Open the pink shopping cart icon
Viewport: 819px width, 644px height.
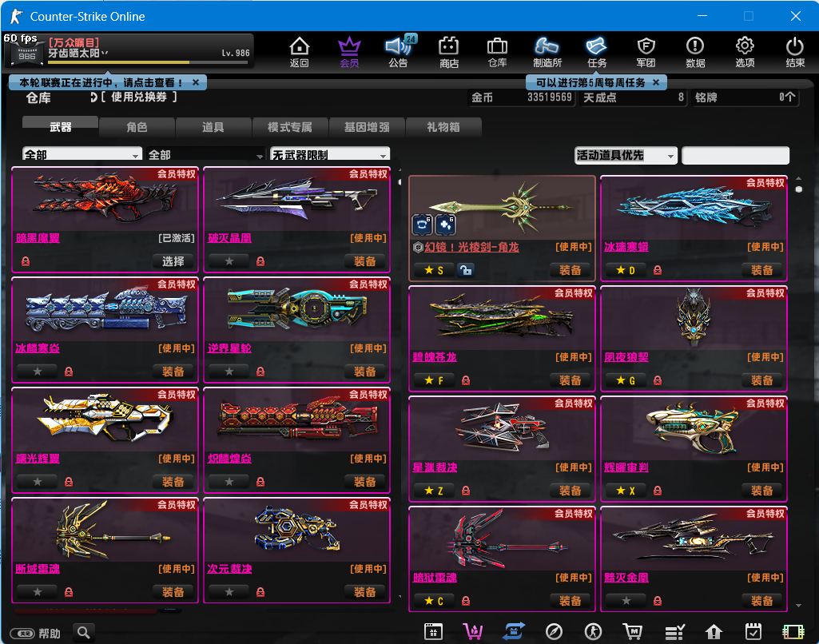pos(473,631)
